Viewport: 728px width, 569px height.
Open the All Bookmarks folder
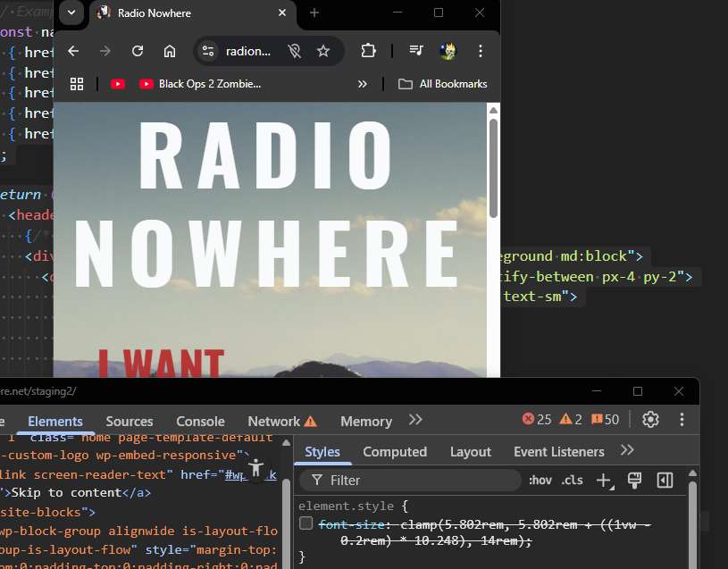(443, 84)
